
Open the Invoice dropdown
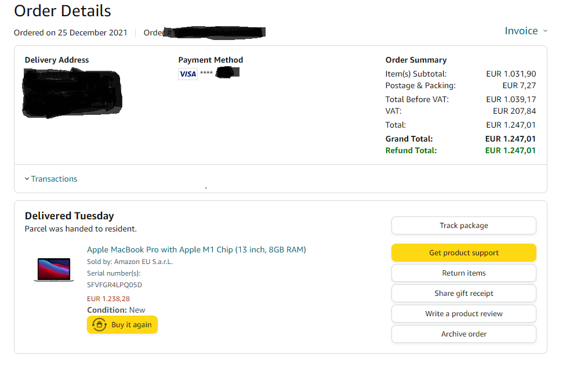(x=521, y=31)
